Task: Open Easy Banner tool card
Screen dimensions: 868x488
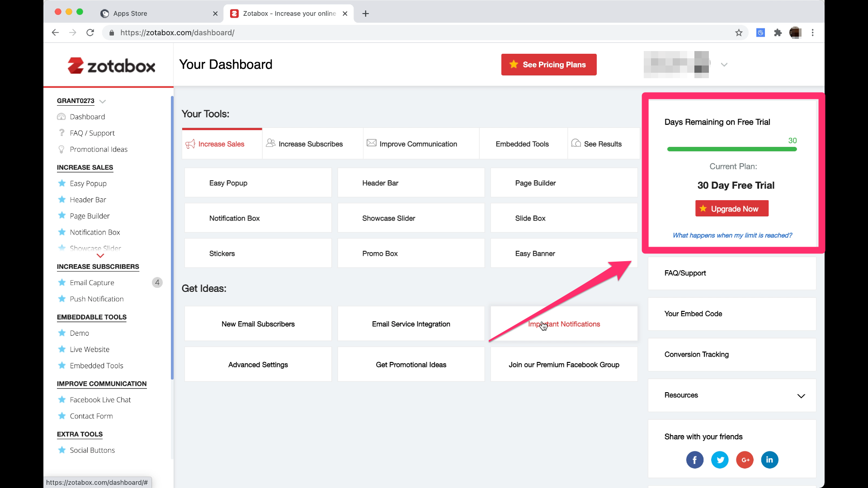Action: click(x=564, y=253)
